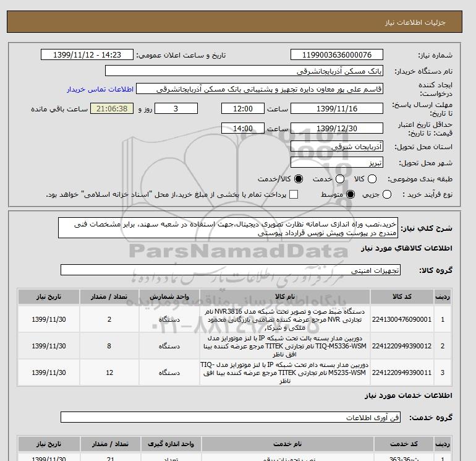Click the نام کالا column header

(285, 296)
